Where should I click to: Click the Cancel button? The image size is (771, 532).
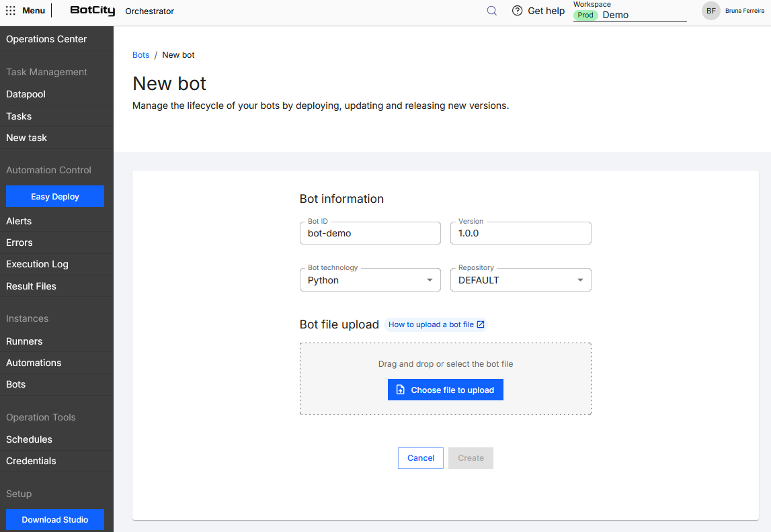click(x=420, y=458)
